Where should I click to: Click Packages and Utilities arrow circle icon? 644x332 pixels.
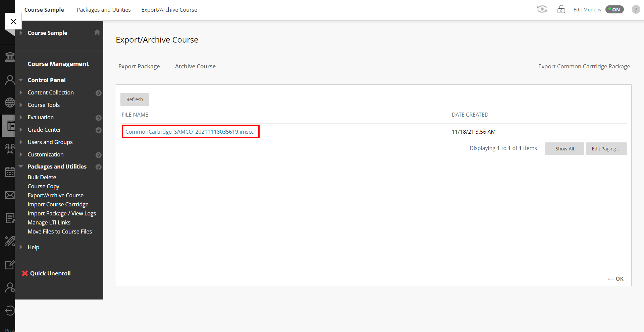98,167
